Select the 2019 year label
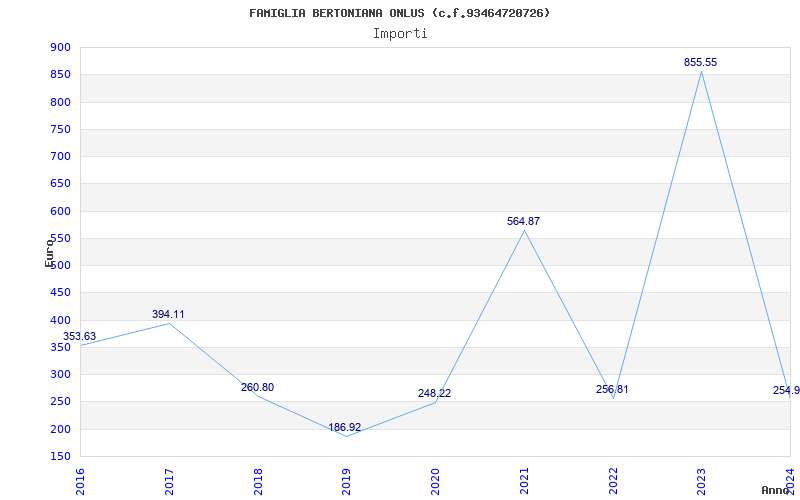The width and height of the screenshot is (800, 500). (346, 482)
